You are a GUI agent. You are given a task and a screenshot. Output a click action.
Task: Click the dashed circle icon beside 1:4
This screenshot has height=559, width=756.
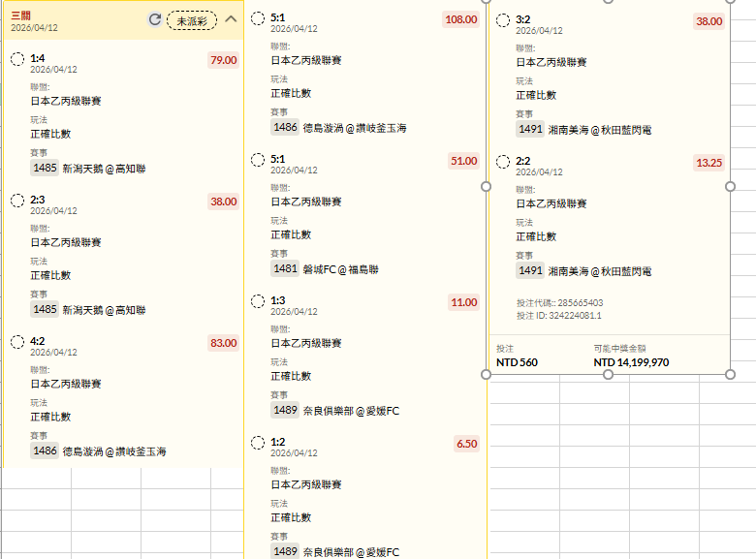click(17, 59)
